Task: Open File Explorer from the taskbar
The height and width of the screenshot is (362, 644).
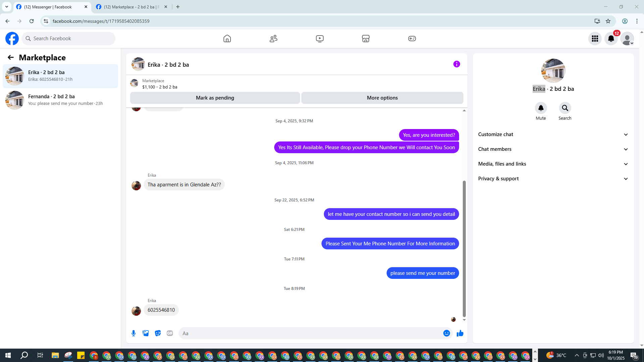Action: click(55, 355)
